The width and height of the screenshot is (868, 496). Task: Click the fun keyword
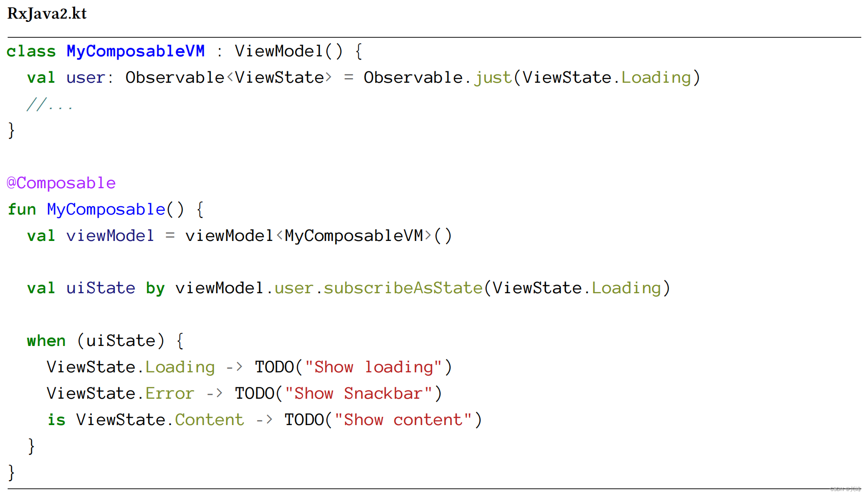21,209
